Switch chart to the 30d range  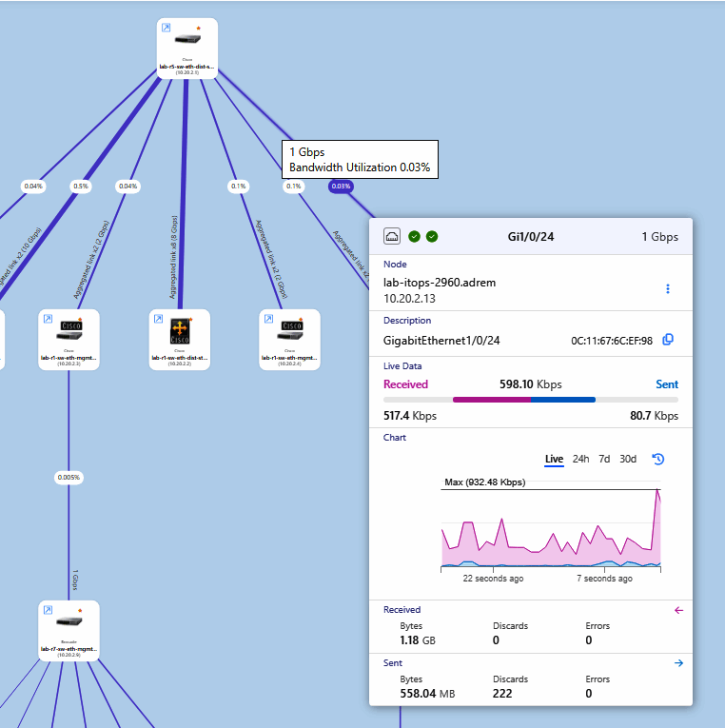pyautogui.click(x=628, y=460)
